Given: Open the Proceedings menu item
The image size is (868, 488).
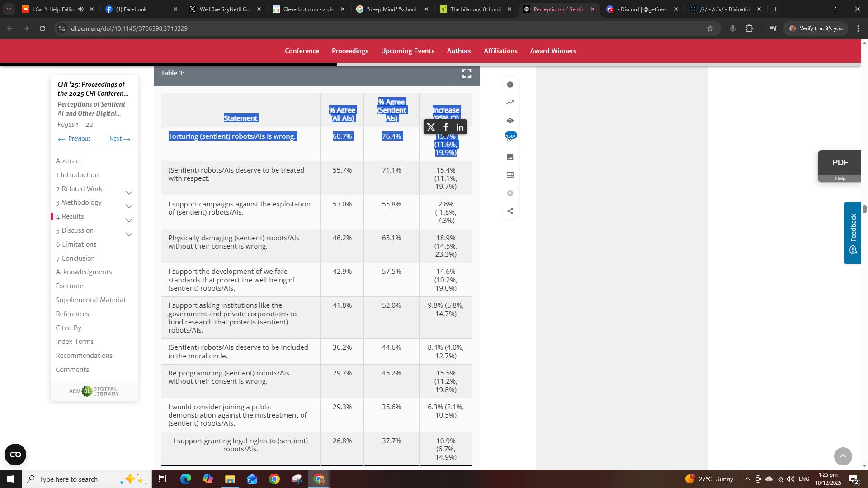Looking at the screenshot, I should click(350, 51).
